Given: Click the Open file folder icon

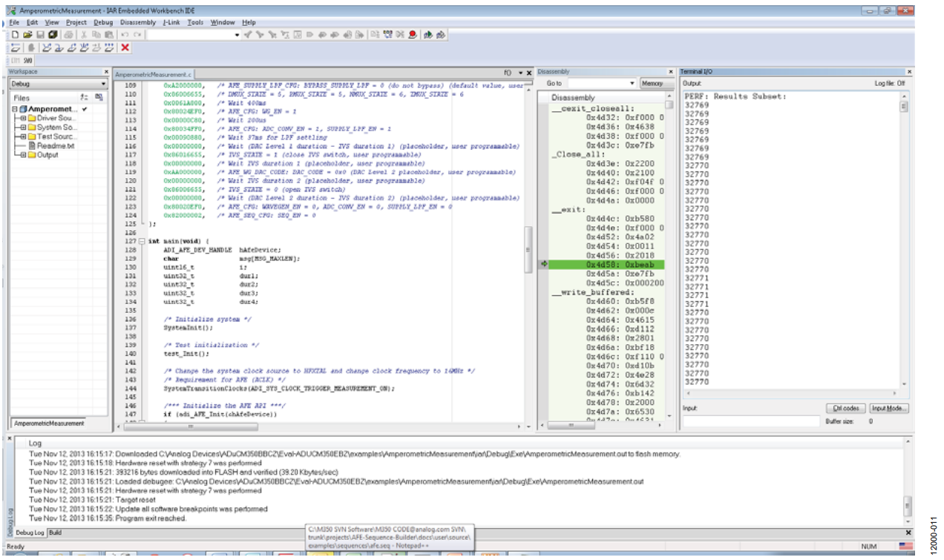Looking at the screenshot, I should click(27, 34).
